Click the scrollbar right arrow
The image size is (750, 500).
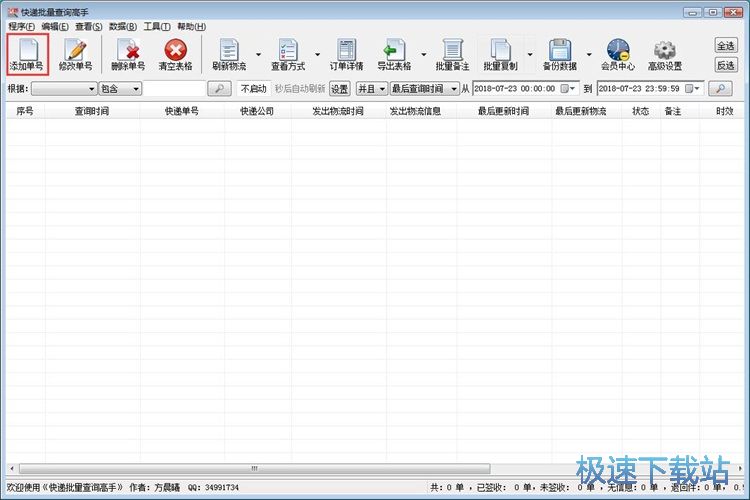coord(740,468)
